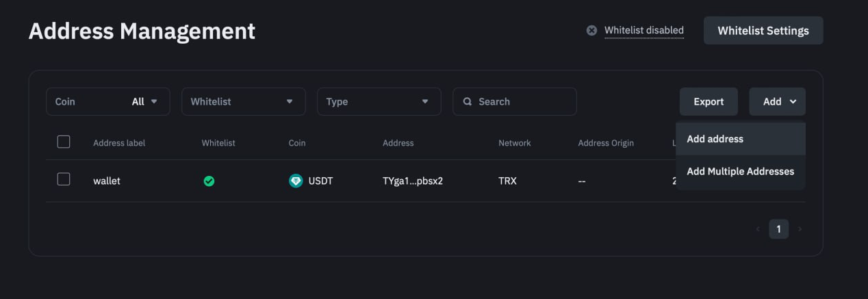
Task: Open Whitelist Settings
Action: point(763,31)
